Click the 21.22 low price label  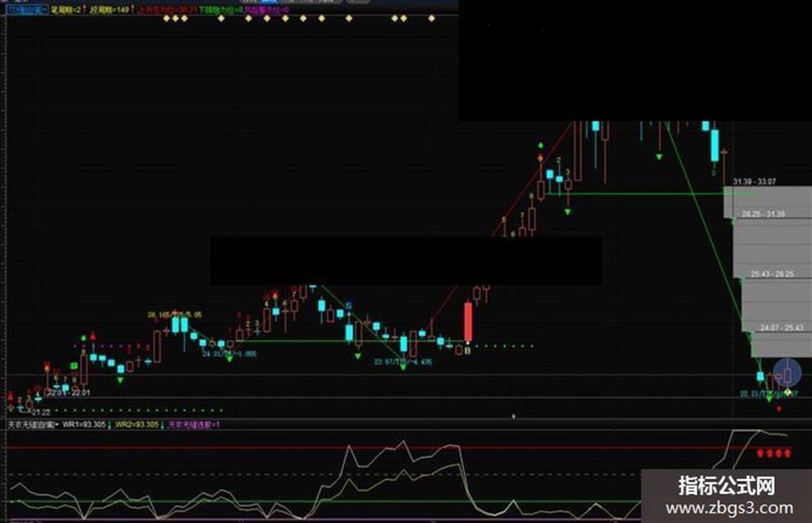tap(41, 412)
